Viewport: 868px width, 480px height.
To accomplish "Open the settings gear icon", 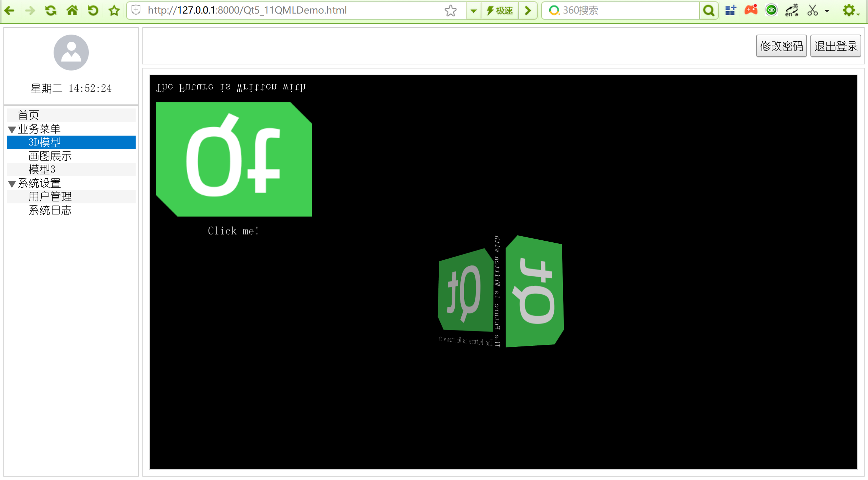I will [849, 11].
